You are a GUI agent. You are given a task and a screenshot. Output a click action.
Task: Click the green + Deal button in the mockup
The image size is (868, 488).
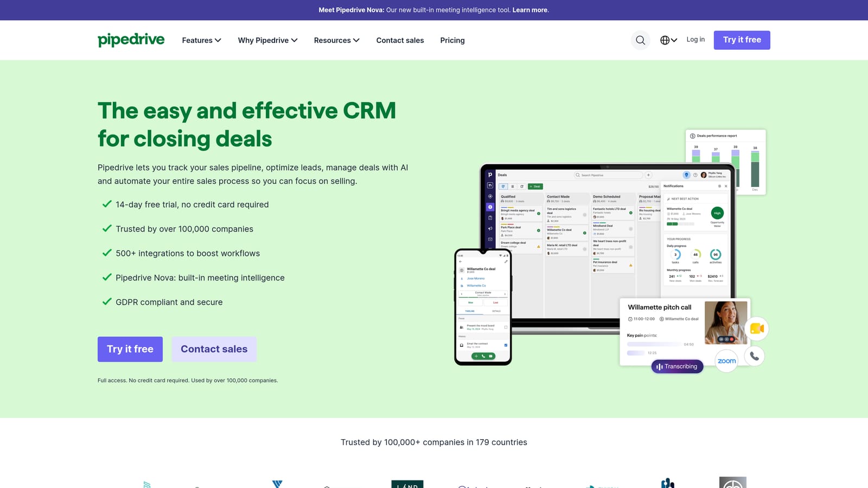[x=535, y=187]
